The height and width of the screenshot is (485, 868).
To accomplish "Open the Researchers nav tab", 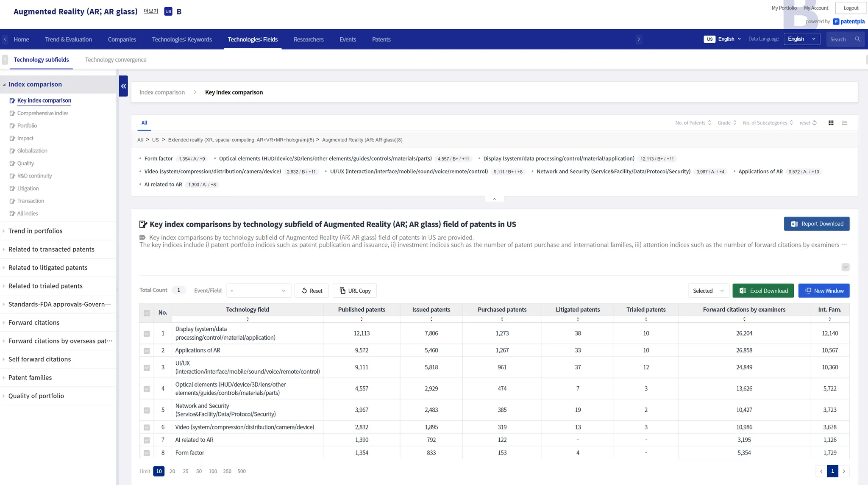I will 308,39.
